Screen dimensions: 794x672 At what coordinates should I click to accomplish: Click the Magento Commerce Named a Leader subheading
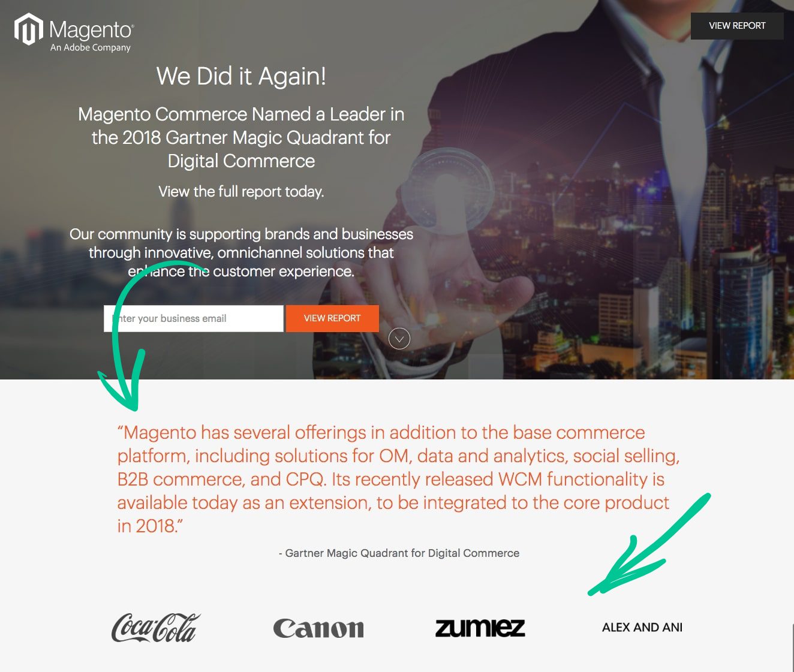pos(241,137)
